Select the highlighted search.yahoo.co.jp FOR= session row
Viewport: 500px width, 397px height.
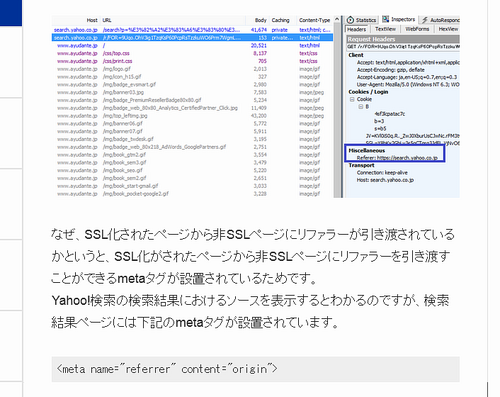(x=192, y=38)
